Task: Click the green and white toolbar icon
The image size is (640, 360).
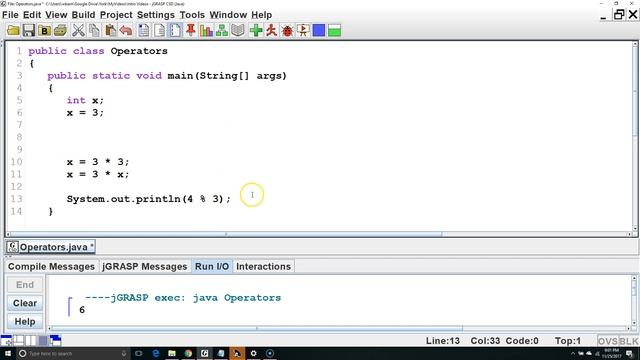Action: 334,31
